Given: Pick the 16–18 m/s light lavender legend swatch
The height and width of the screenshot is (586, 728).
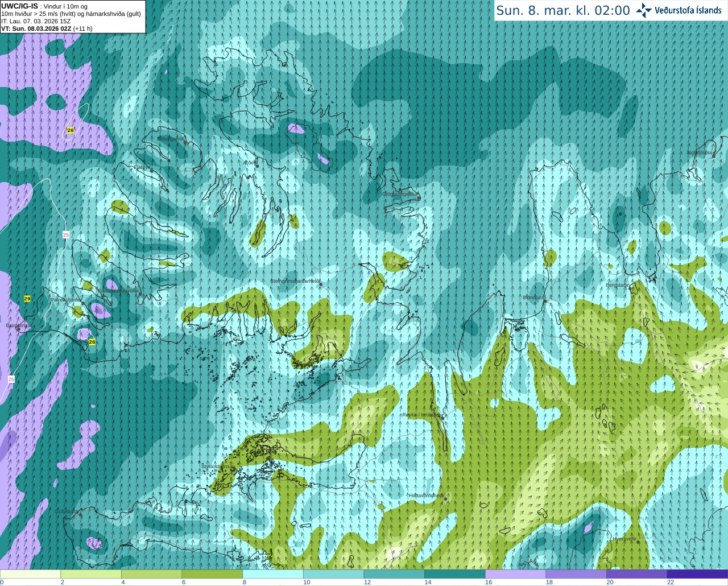Looking at the screenshot, I should [x=516, y=574].
